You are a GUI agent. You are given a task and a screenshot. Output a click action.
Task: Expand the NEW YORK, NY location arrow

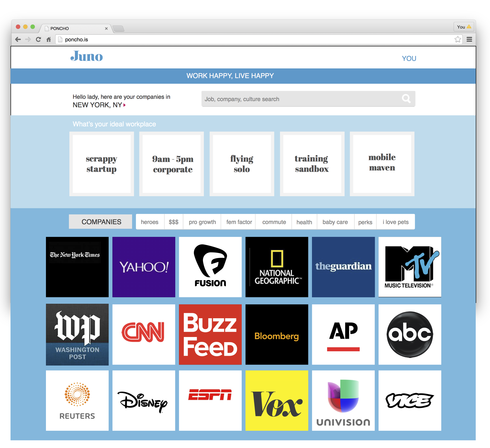[125, 105]
